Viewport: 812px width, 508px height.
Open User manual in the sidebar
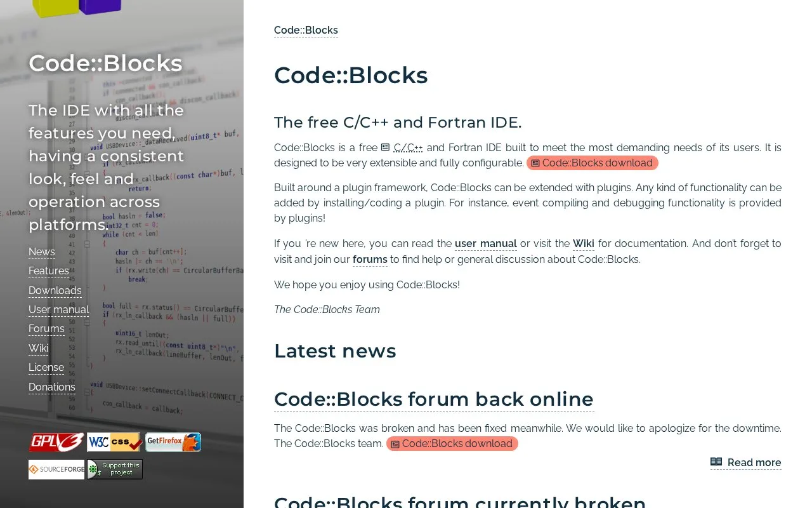tap(59, 309)
